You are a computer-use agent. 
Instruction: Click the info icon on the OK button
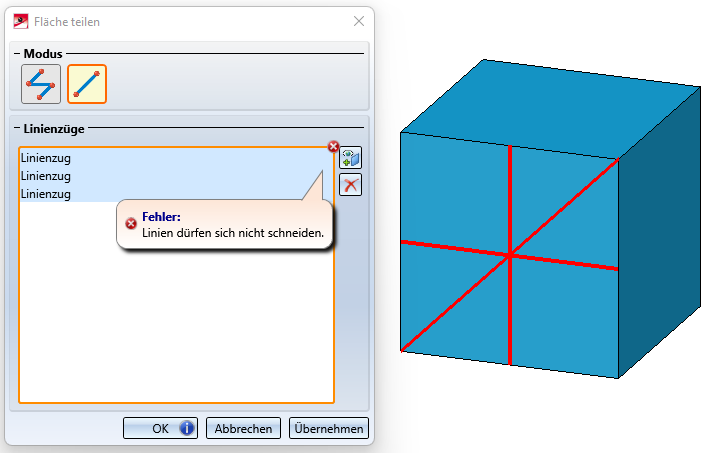tap(187, 428)
